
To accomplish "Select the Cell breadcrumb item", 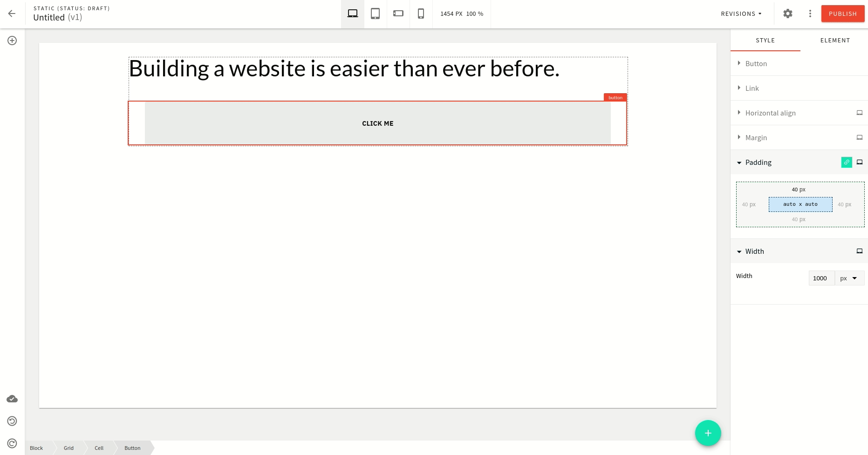I will 99,448.
